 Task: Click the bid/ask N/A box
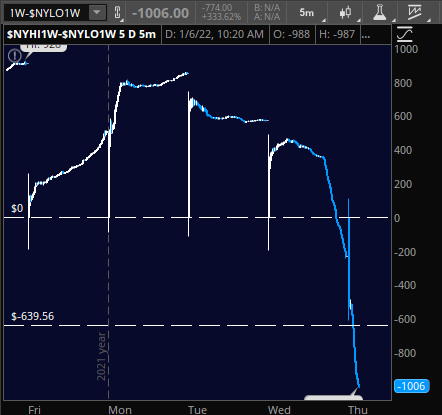pyautogui.click(x=267, y=13)
